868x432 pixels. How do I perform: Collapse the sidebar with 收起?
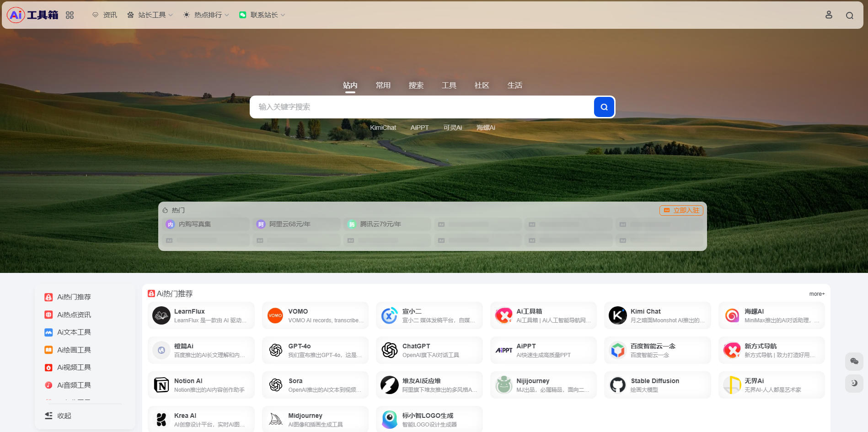coord(58,416)
